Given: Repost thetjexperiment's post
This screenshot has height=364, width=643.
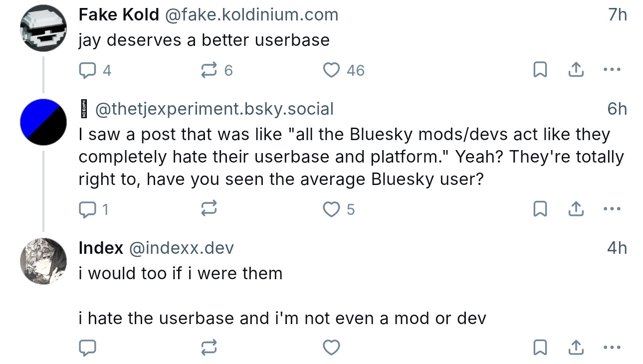Looking at the screenshot, I should pos(209,209).
